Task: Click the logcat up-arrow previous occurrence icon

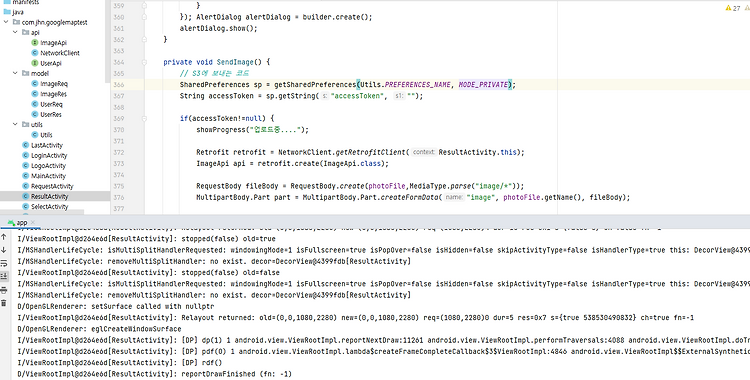Action: [x=4, y=237]
